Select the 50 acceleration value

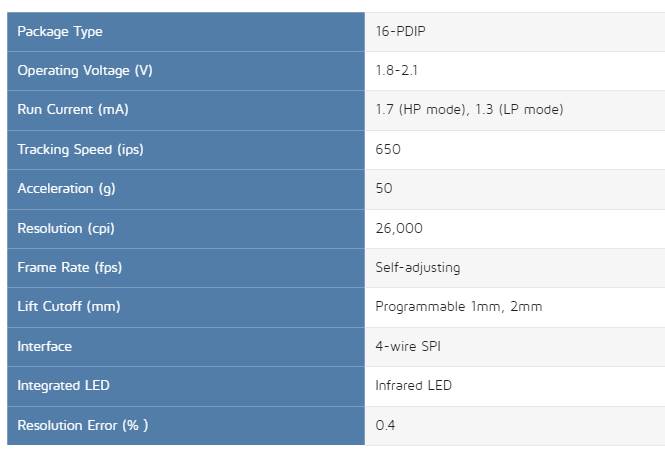point(384,188)
